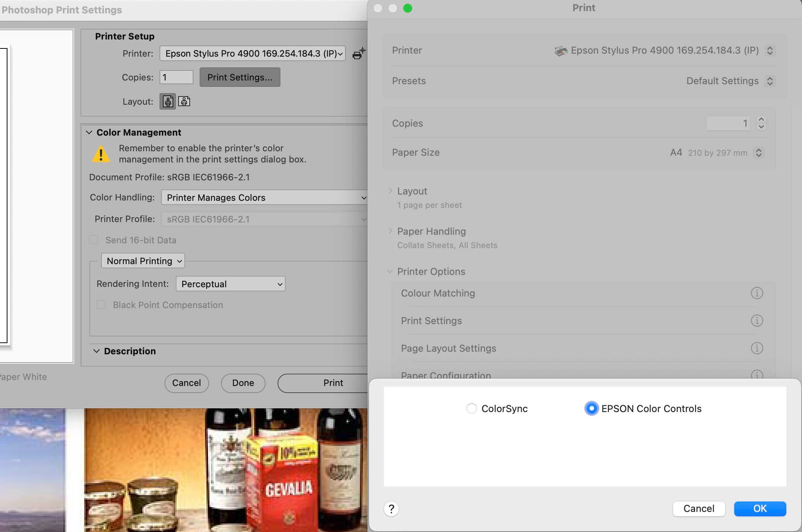Viewport: 802px width, 532px height.
Task: Select portrait layout orientation icon
Action: click(x=168, y=101)
